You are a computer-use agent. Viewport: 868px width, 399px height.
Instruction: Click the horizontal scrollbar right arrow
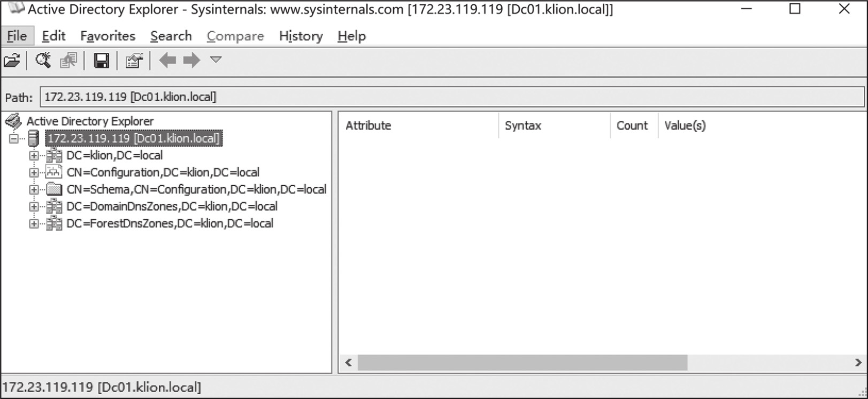(x=858, y=363)
